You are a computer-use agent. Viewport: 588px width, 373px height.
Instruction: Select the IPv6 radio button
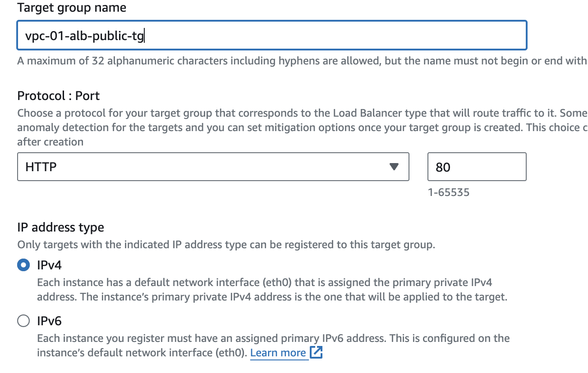23,321
